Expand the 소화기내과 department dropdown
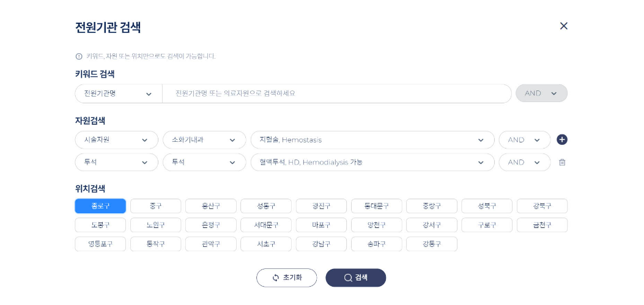Screen dimensions: 644x305 (x=204, y=140)
